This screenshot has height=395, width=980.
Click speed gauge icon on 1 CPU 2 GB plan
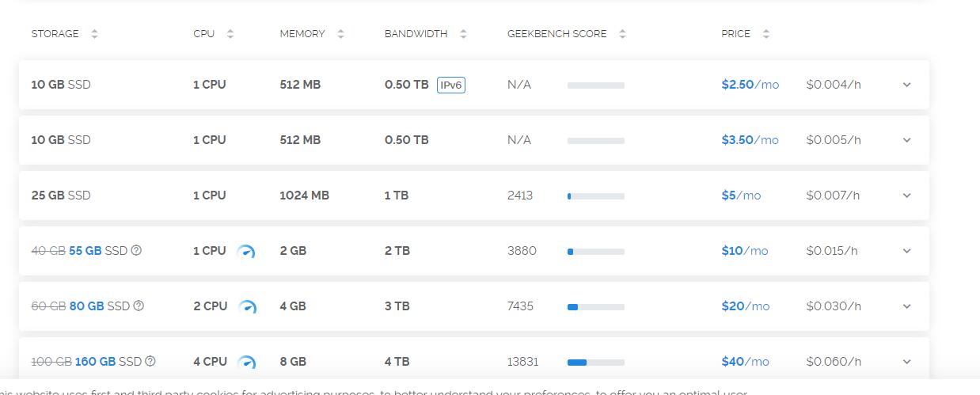click(x=246, y=251)
